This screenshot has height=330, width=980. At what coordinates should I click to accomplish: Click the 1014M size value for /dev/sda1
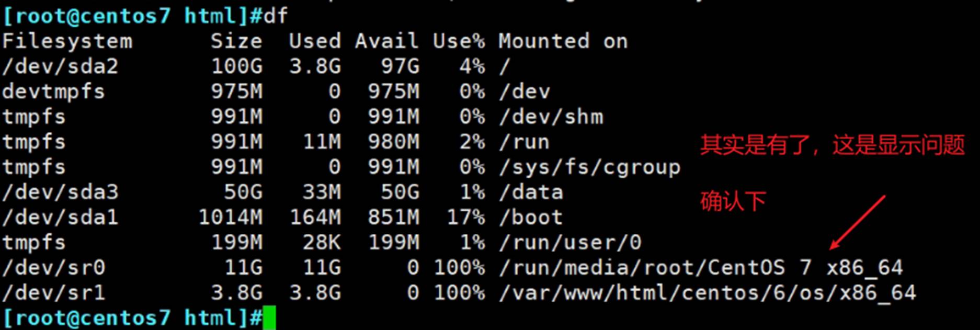click(x=230, y=217)
